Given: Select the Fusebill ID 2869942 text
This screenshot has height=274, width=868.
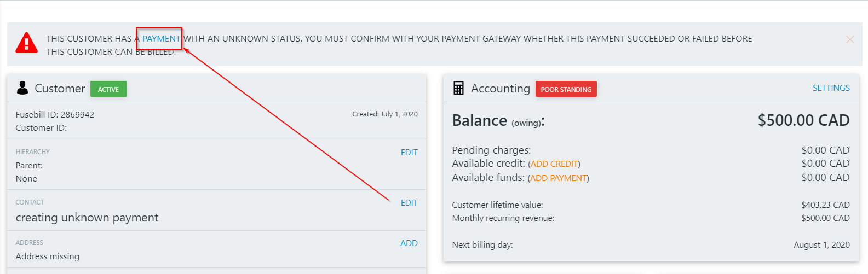Looking at the screenshot, I should point(55,115).
